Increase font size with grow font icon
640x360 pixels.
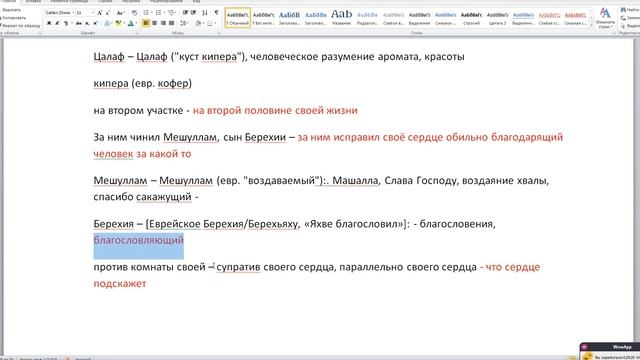(100, 13)
